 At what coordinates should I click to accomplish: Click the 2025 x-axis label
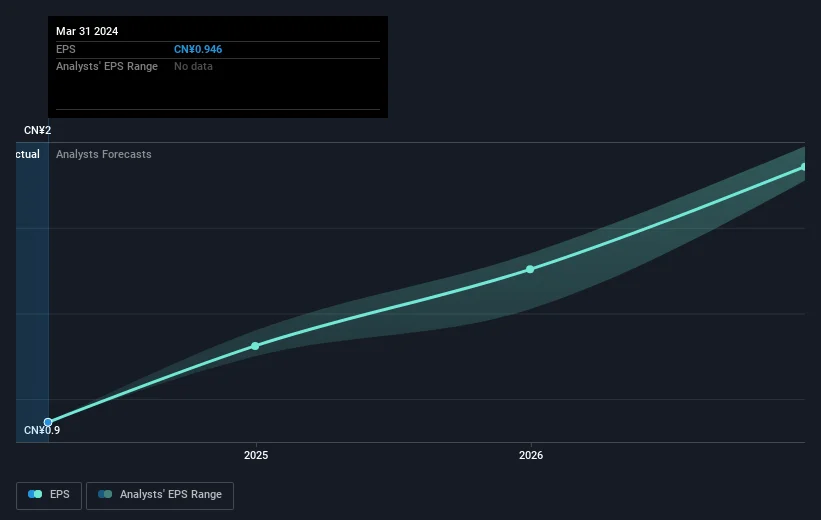click(256, 456)
